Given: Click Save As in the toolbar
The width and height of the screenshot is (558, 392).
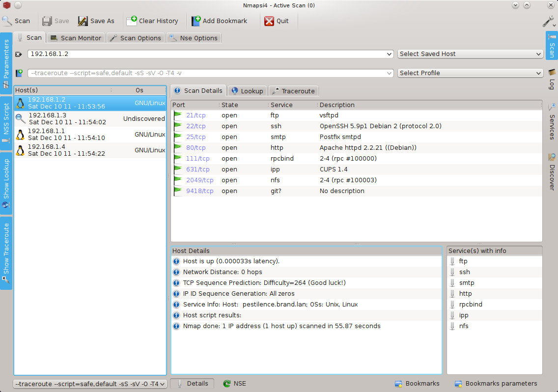Looking at the screenshot, I should pos(96,21).
